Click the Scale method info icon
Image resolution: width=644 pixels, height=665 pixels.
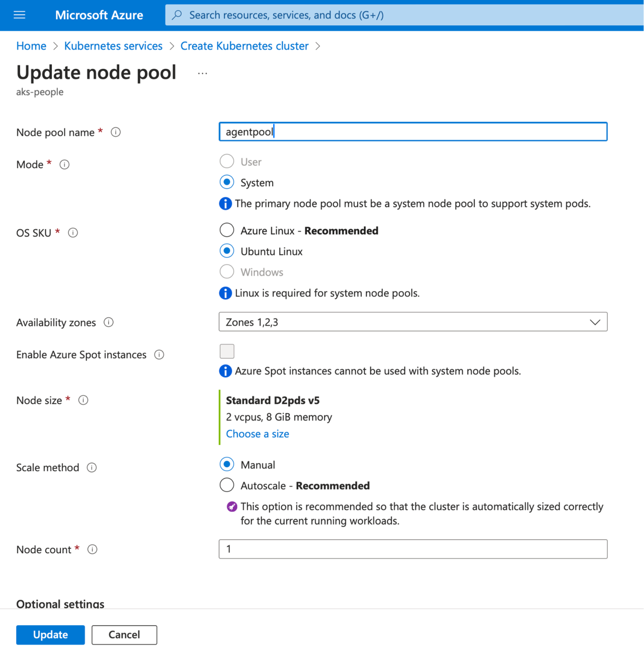click(x=92, y=468)
